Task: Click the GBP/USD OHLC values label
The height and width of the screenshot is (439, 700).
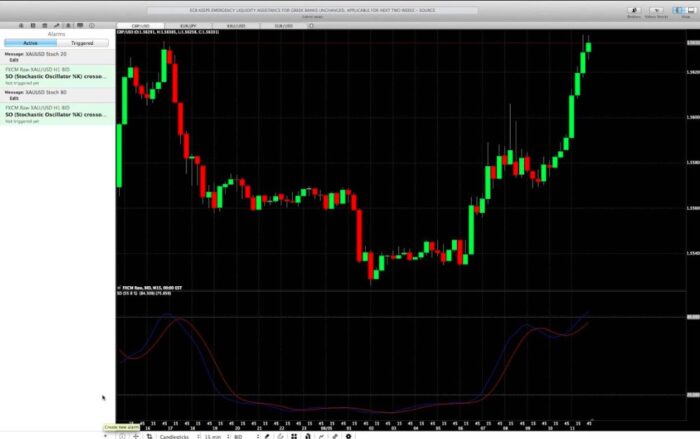Action: (168, 32)
